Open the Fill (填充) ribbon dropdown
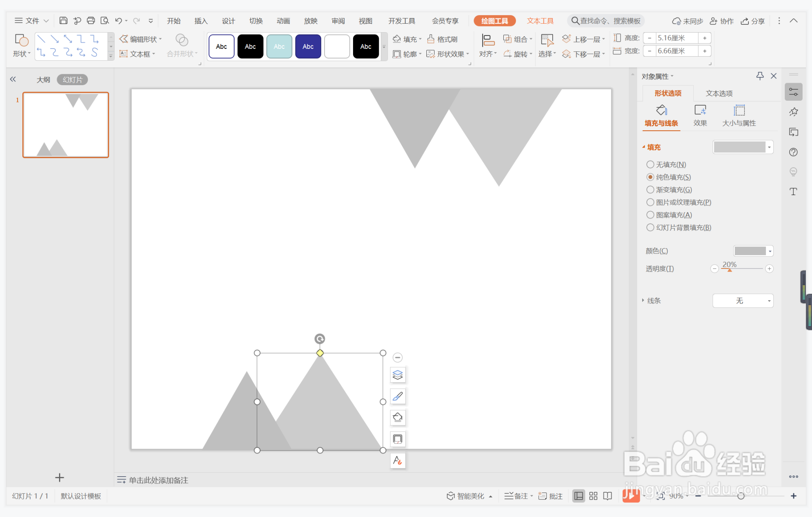 point(407,39)
